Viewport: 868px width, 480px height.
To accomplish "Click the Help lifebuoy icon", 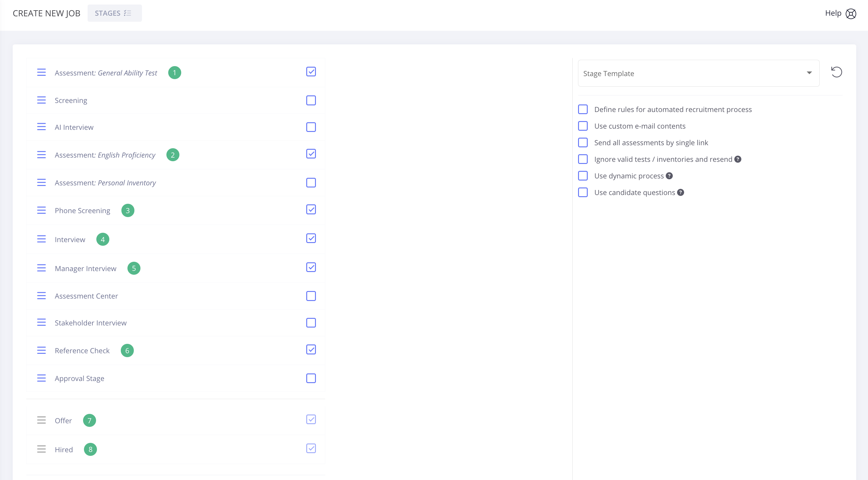I will tap(850, 14).
